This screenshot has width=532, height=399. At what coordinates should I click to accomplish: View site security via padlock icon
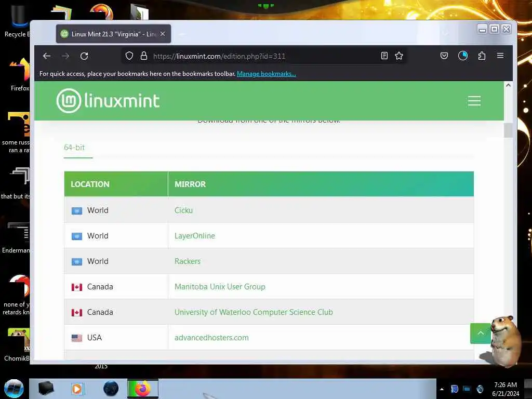144,56
